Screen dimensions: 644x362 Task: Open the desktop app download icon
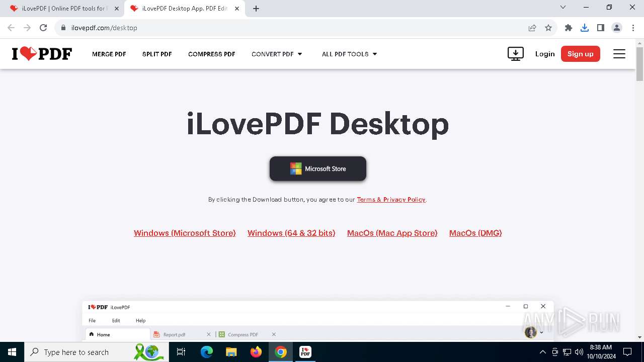516,54
